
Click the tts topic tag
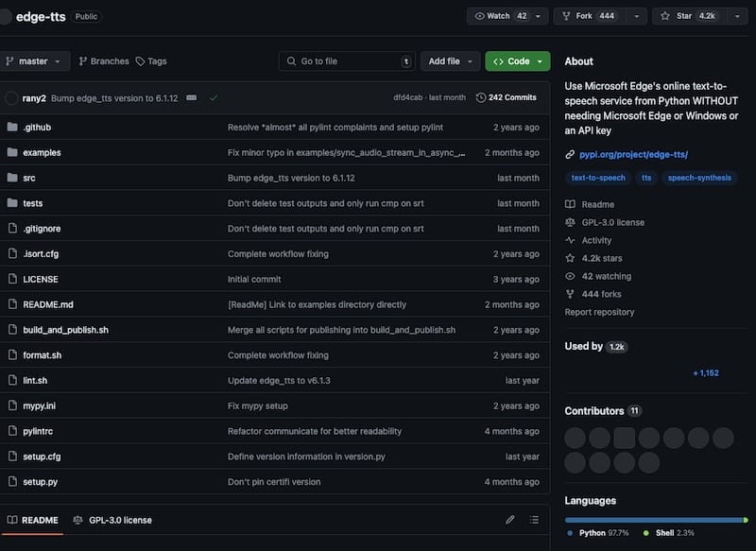[646, 178]
